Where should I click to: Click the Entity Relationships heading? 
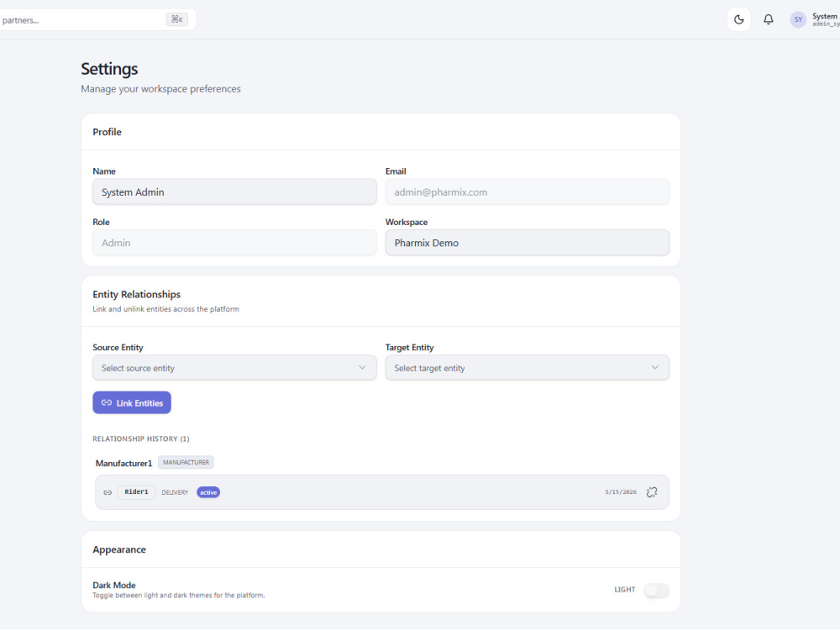click(x=137, y=295)
